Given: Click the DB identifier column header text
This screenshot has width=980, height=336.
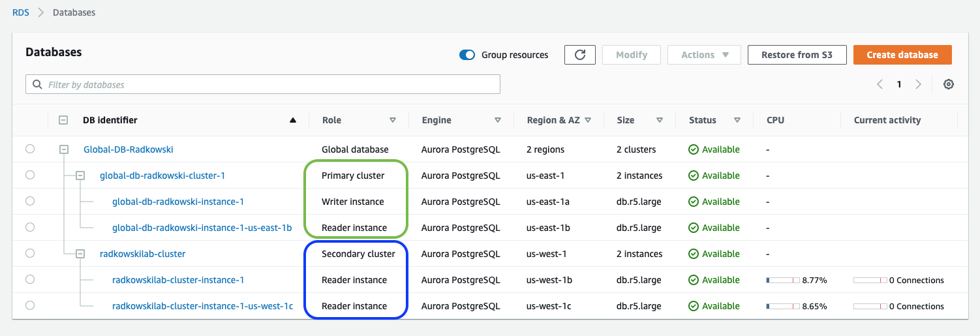Looking at the screenshot, I should 110,120.
